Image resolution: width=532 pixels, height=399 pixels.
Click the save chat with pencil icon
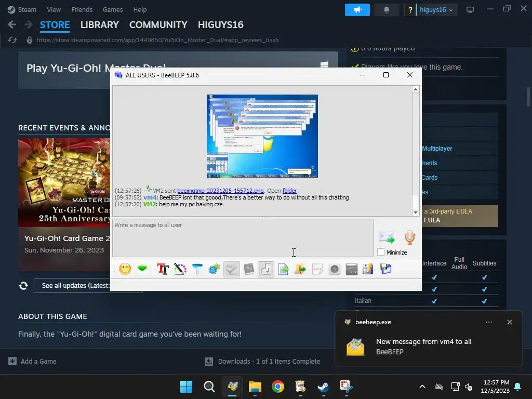coord(368,269)
